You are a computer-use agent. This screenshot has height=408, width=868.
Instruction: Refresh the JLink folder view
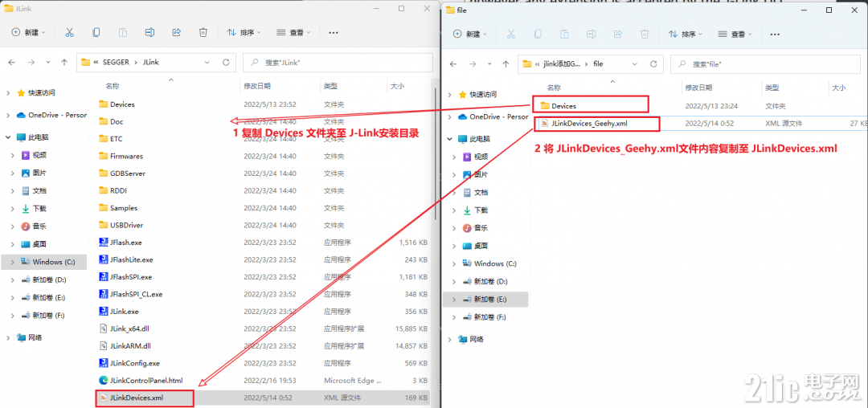click(226, 63)
